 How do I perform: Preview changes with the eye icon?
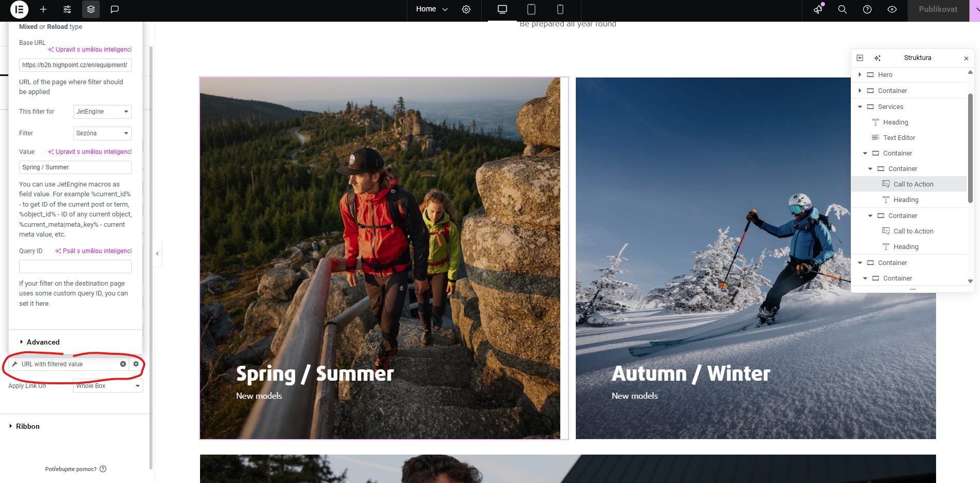892,9
